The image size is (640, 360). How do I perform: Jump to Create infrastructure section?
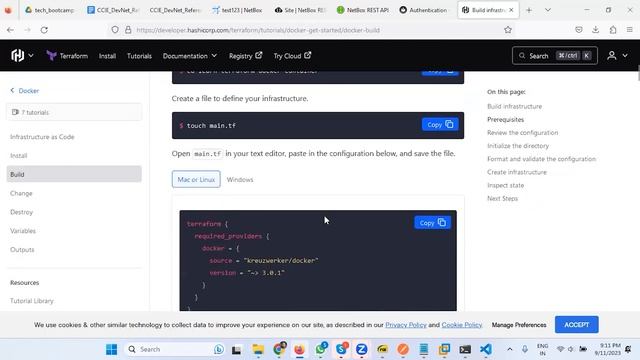[517, 172]
